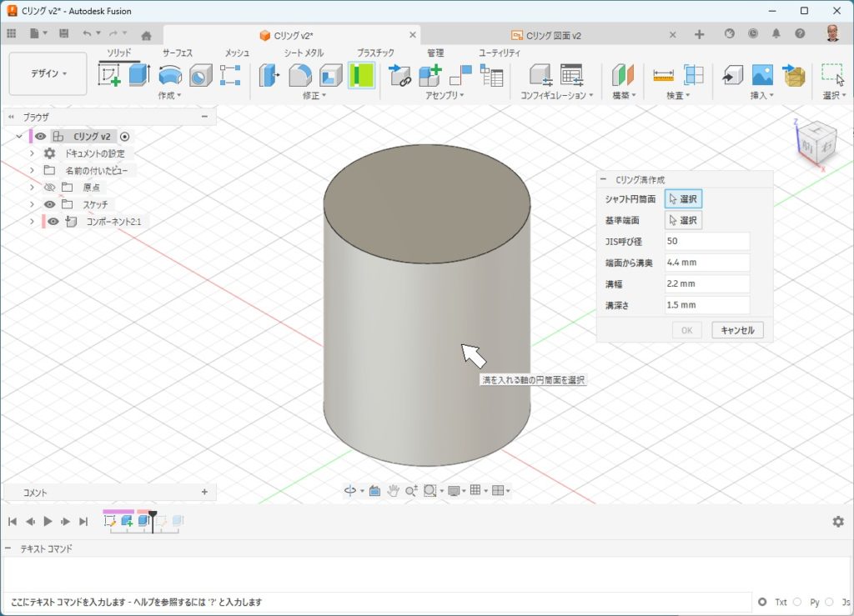Expand the コンポーネント2:1 tree node
Image resolution: width=854 pixels, height=616 pixels.
pyautogui.click(x=32, y=222)
